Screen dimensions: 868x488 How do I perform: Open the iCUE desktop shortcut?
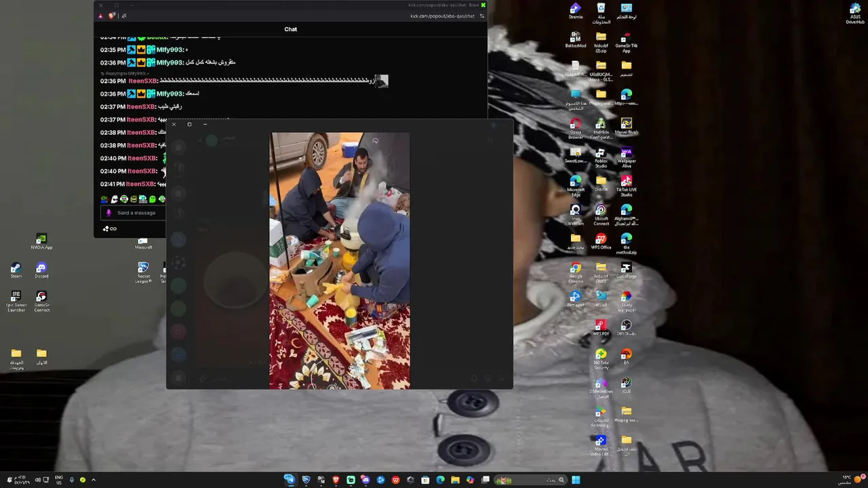coord(626,386)
